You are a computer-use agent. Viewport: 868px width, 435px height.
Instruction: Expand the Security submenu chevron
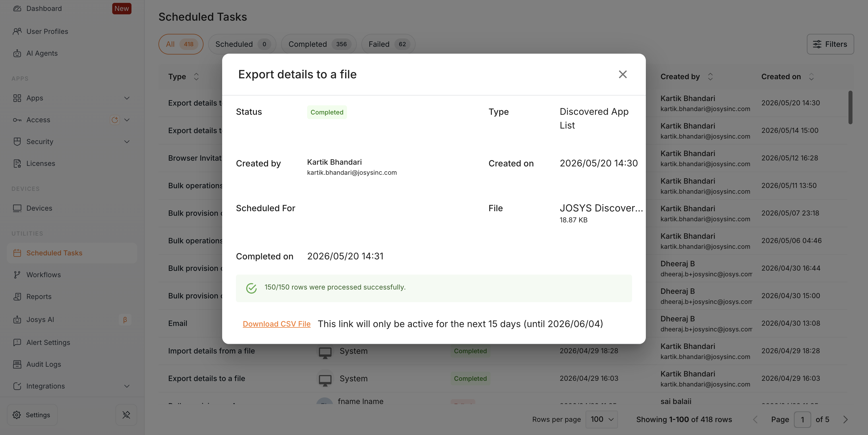(x=127, y=141)
